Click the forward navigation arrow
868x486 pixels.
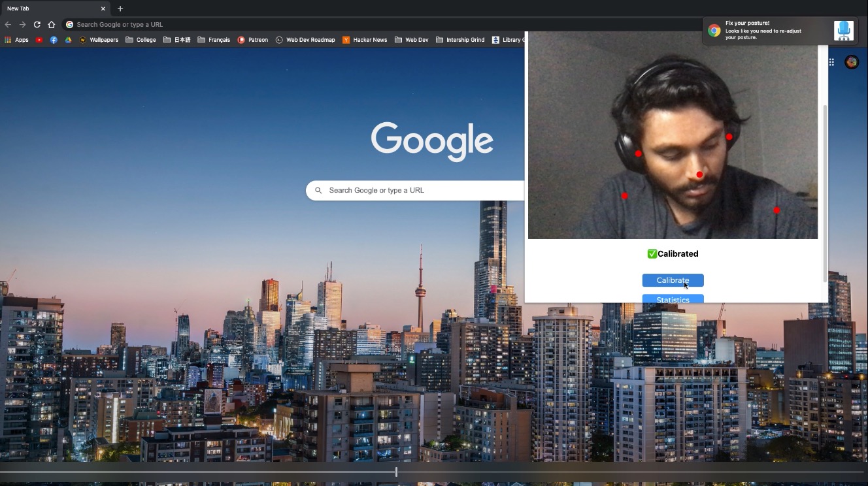[22, 24]
